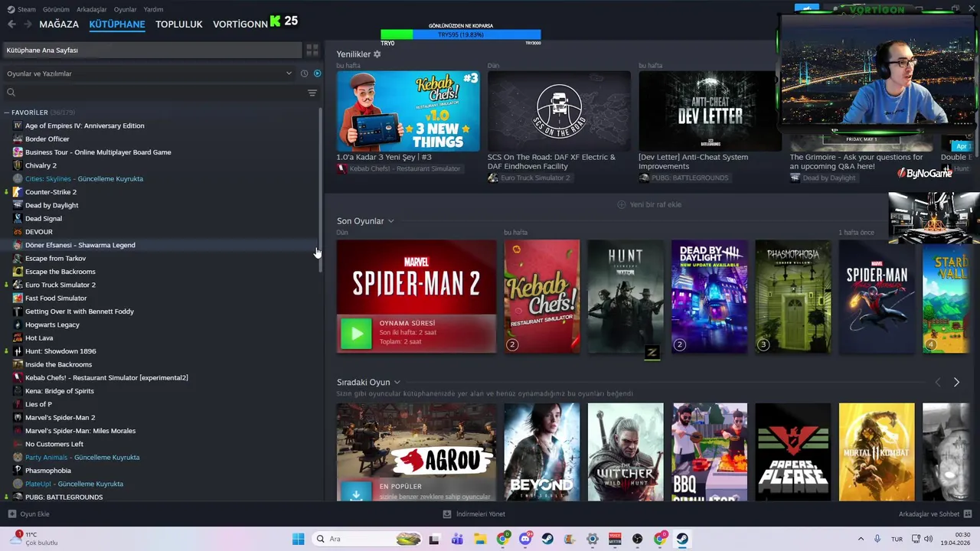This screenshot has width=980, height=551.
Task: Click the Oyun Ekle plus icon
Action: [x=11, y=514]
